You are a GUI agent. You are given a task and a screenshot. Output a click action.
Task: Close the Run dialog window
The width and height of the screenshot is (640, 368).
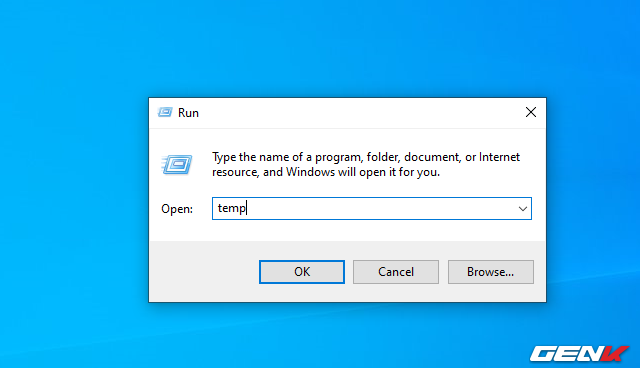pyautogui.click(x=531, y=112)
